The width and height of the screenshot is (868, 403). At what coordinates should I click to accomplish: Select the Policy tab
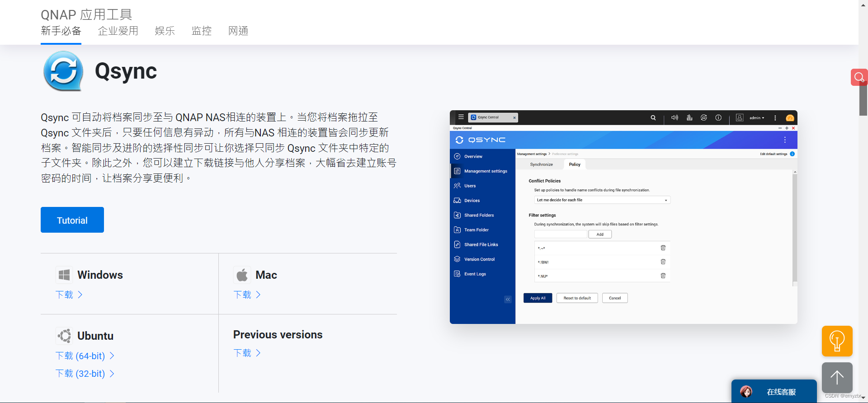pos(575,164)
